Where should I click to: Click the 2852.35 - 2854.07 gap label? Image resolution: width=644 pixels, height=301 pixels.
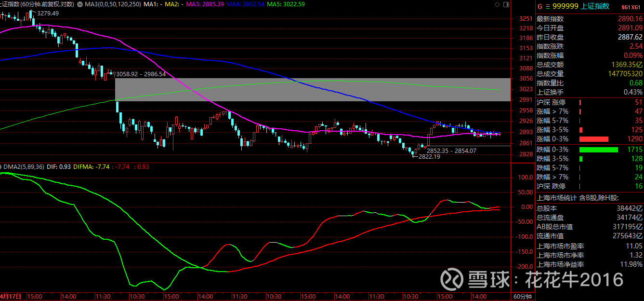tap(451, 150)
